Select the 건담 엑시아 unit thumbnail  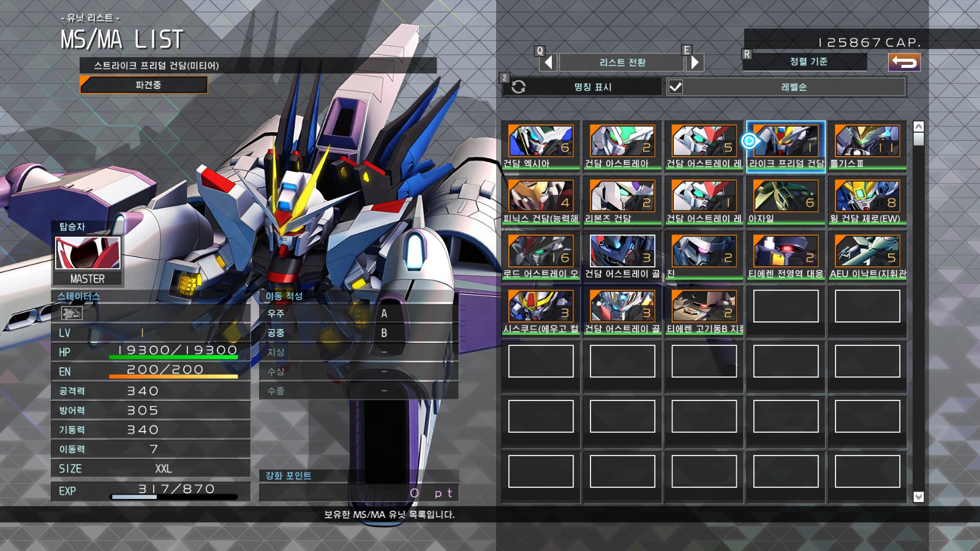coord(541,146)
